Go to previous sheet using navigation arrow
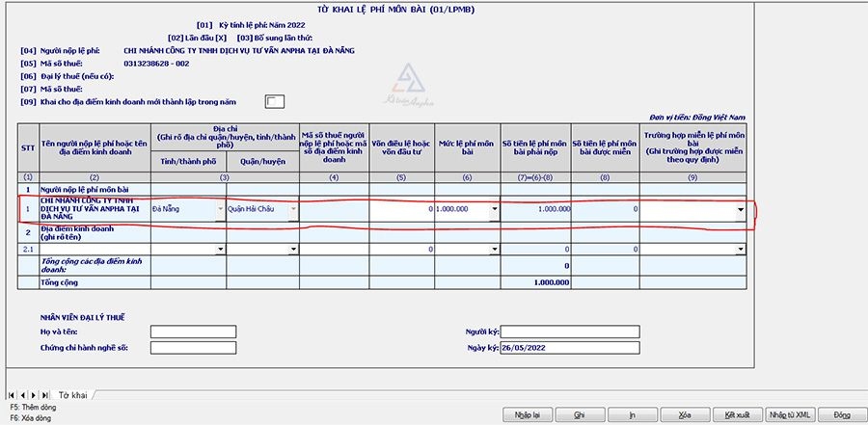 21,395
